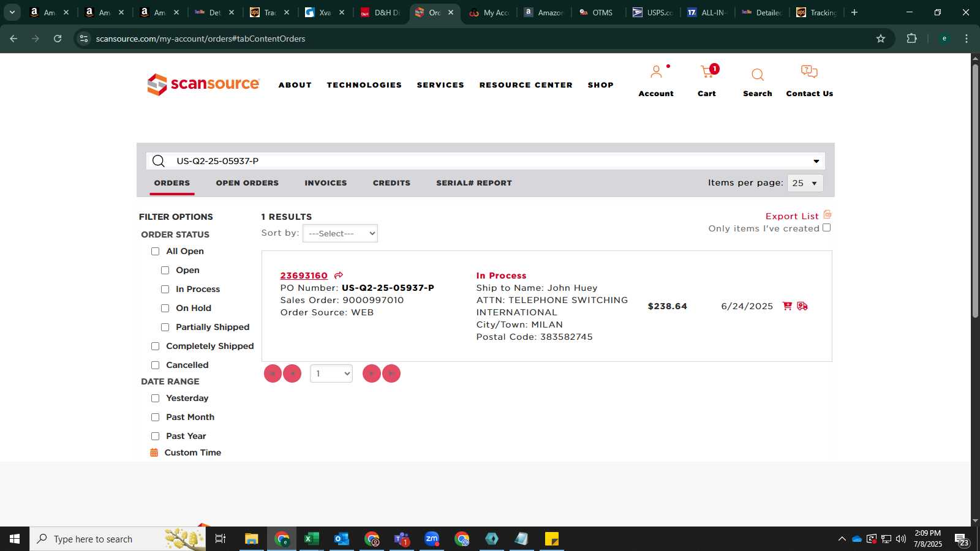Check the Open status filter
Image resolution: width=980 pixels, height=551 pixels.
coord(165,271)
